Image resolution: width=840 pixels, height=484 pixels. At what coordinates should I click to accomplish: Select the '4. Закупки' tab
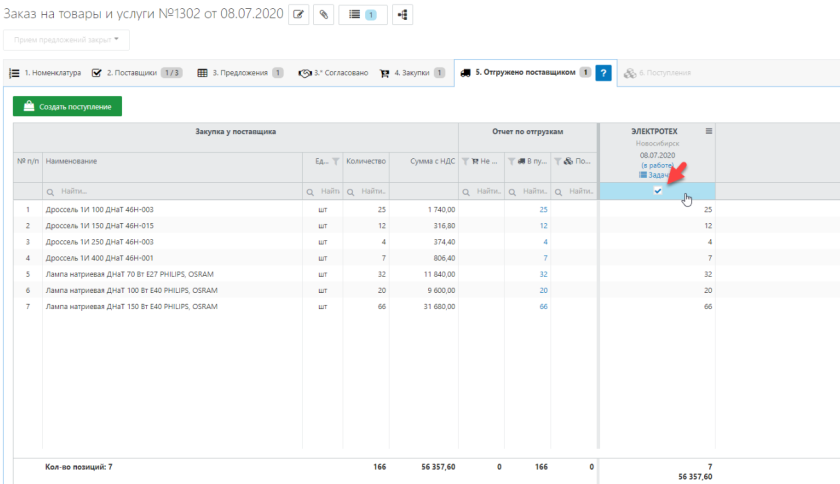point(412,73)
